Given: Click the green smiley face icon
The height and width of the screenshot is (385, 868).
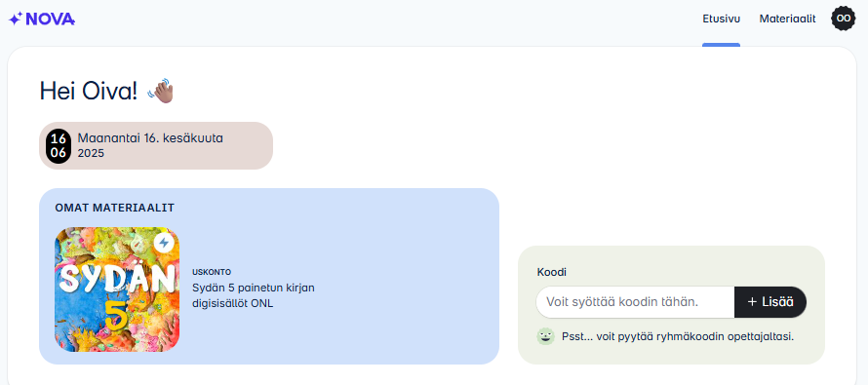Looking at the screenshot, I should [x=546, y=336].
